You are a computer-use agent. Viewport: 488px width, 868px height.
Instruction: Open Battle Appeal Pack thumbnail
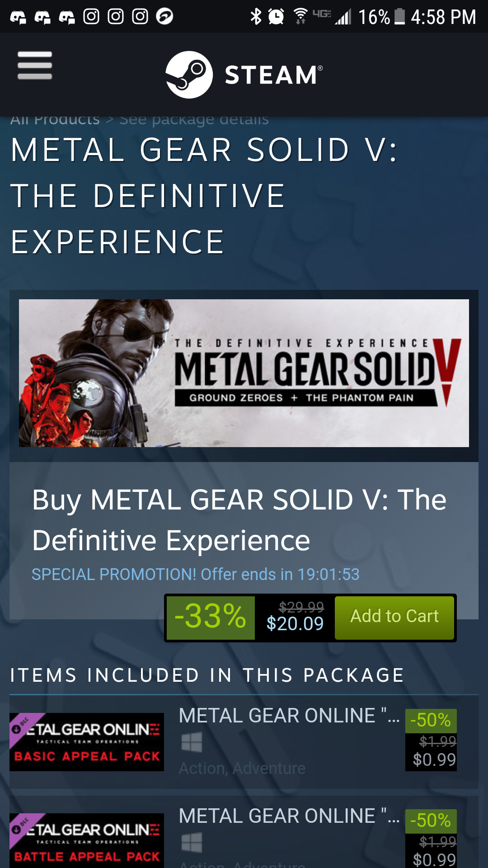(x=87, y=840)
